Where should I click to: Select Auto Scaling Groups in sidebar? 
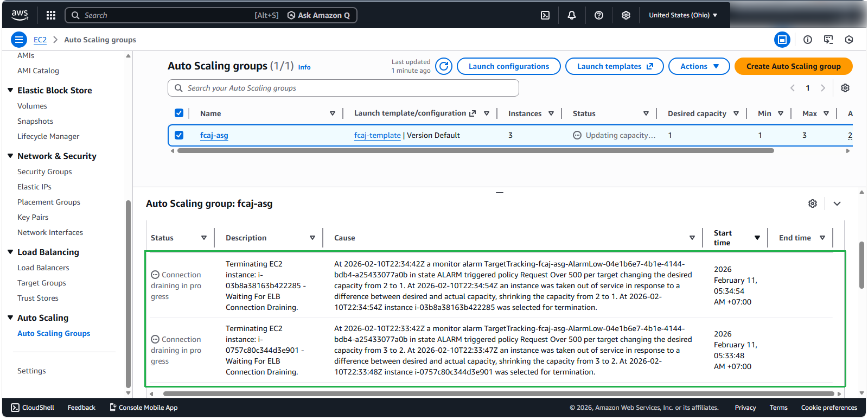[x=54, y=333]
